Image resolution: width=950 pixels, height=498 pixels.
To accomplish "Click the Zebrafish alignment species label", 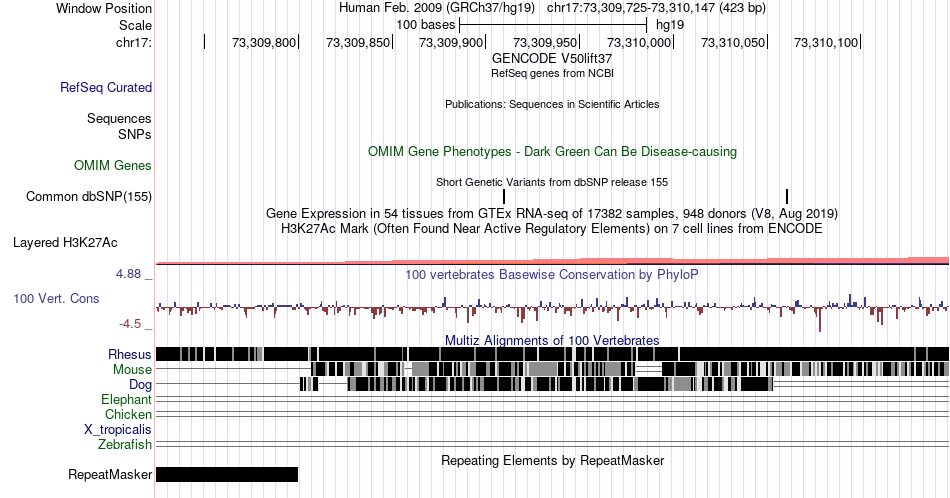I will tap(125, 444).
